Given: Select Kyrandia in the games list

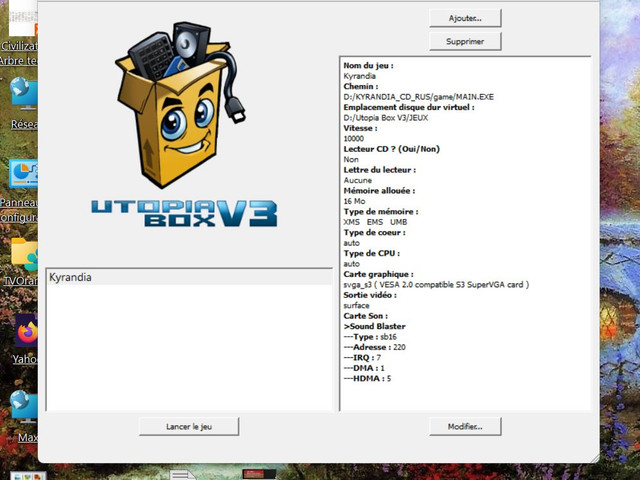Looking at the screenshot, I should click(x=189, y=278).
